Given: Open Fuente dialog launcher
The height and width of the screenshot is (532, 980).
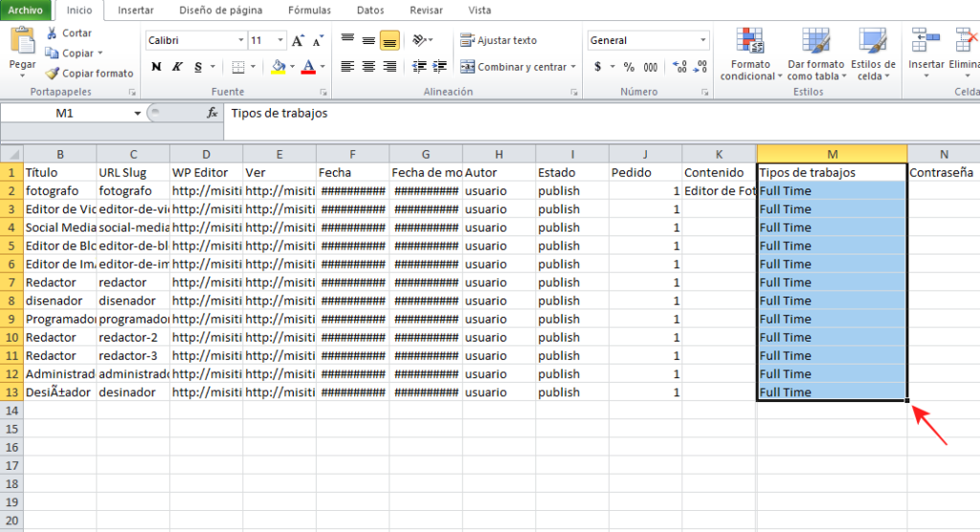Looking at the screenshot, I should coord(323,92).
